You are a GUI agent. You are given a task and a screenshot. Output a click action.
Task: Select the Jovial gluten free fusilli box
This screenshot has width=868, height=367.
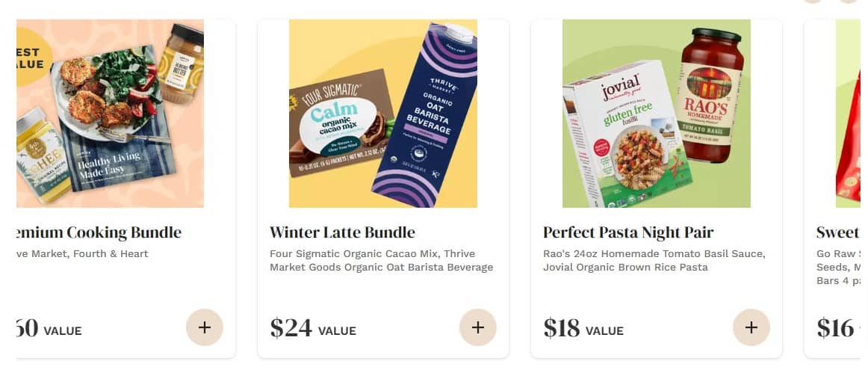pos(625,134)
